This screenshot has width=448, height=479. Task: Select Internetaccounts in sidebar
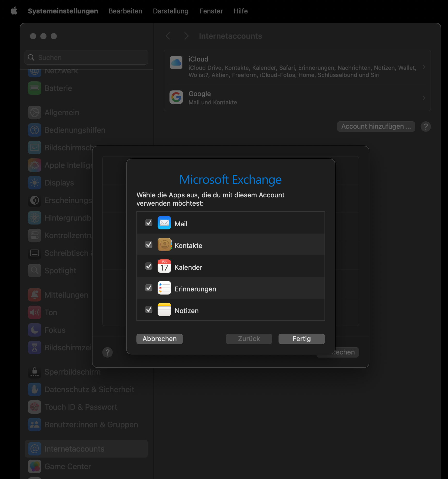[x=86, y=449]
